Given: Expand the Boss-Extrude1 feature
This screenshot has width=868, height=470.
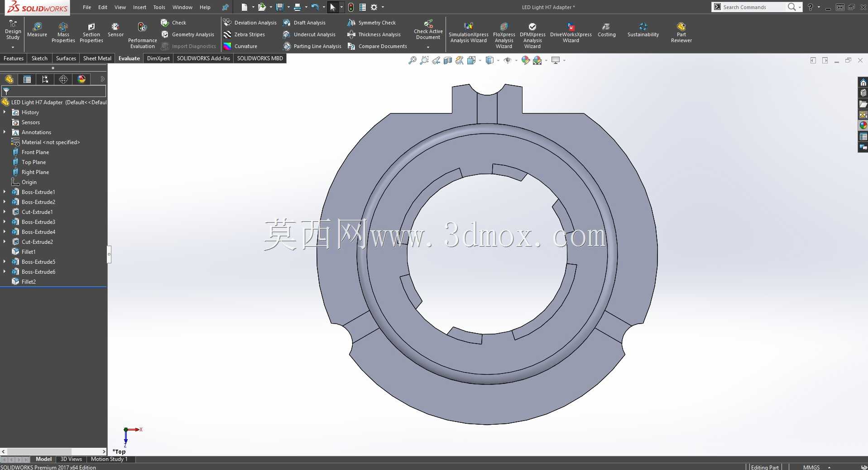Looking at the screenshot, I should pyautogui.click(x=5, y=192).
